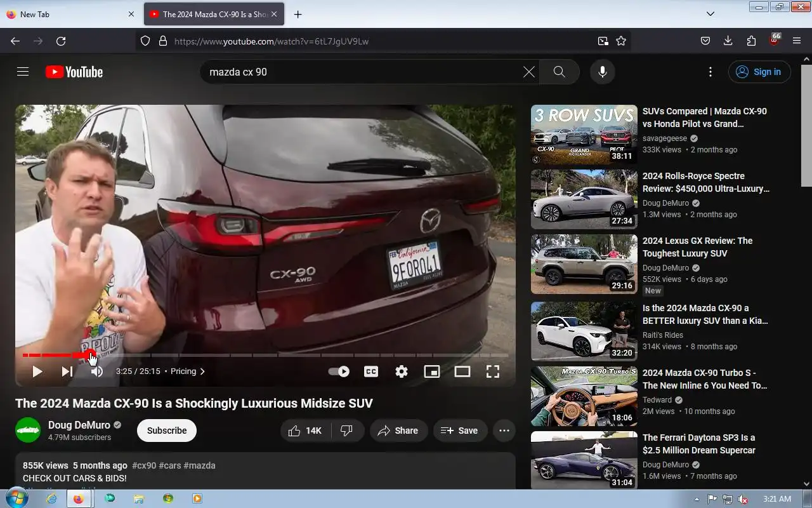This screenshot has width=812, height=508.
Task: Dislike the video
Action: (x=347, y=431)
